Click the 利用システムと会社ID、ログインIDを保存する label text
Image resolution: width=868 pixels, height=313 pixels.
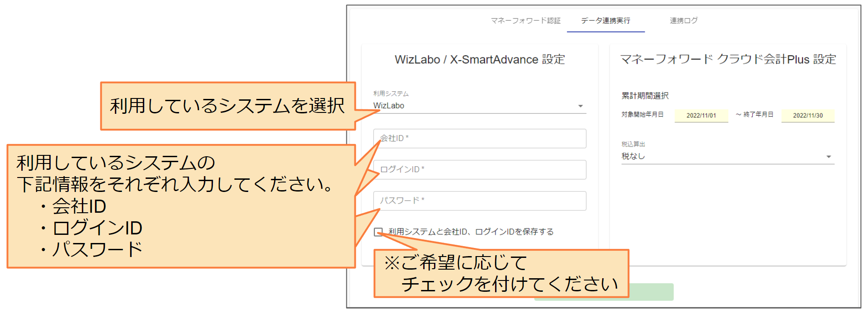click(x=471, y=232)
